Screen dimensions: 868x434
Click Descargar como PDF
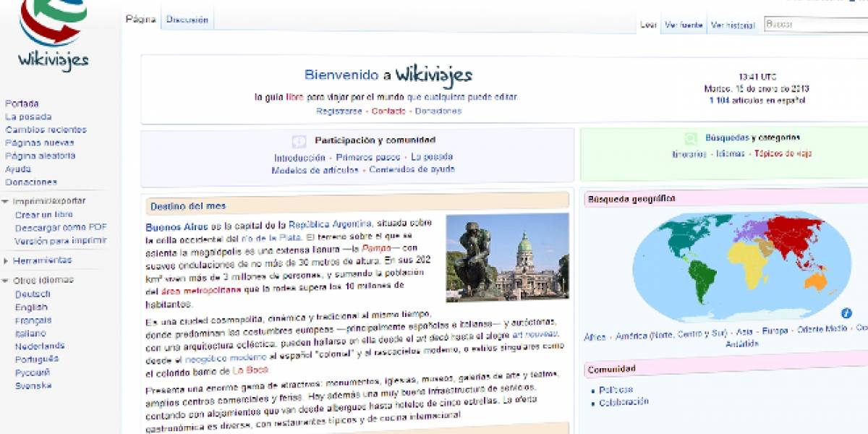(61, 228)
